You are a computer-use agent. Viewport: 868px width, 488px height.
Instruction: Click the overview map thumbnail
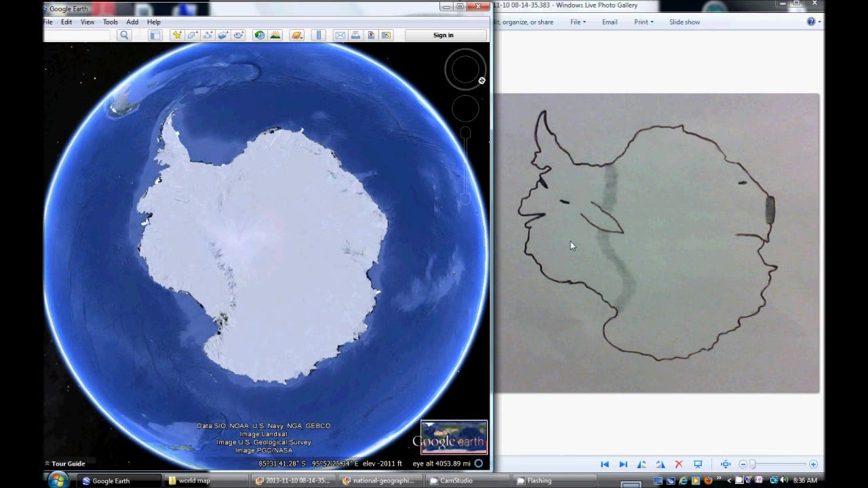[454, 437]
